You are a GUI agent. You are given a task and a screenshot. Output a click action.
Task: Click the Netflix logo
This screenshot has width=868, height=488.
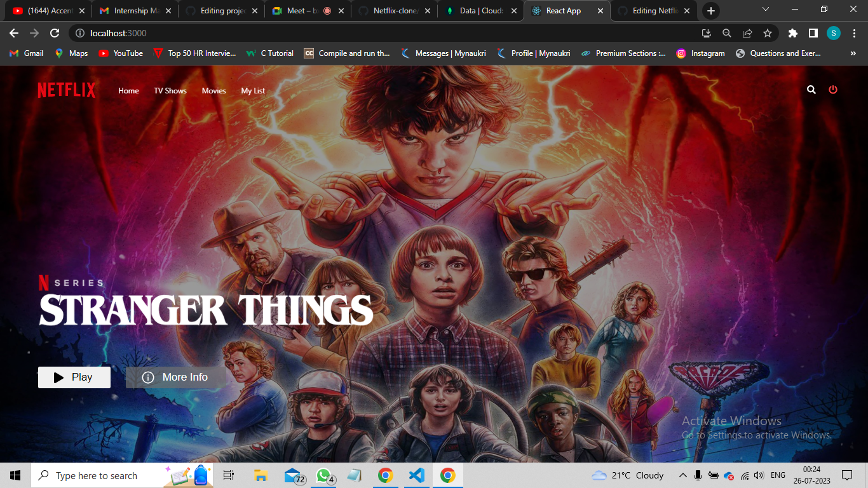coord(66,90)
